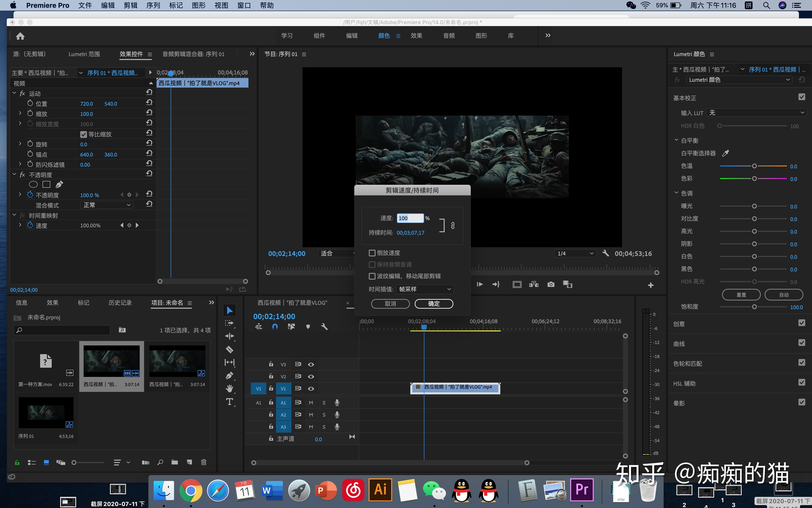This screenshot has width=812, height=508.
Task: Create an ellipse opacity mask
Action: [x=33, y=184]
